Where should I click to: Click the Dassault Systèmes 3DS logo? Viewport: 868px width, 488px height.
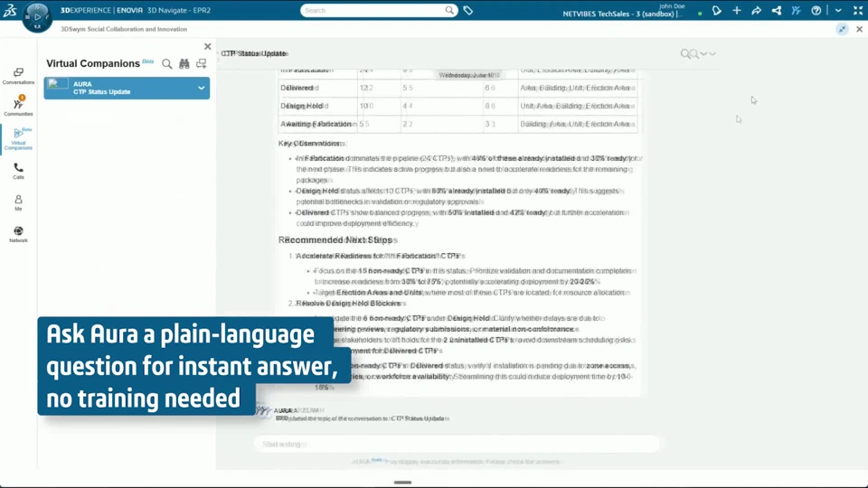[x=10, y=10]
